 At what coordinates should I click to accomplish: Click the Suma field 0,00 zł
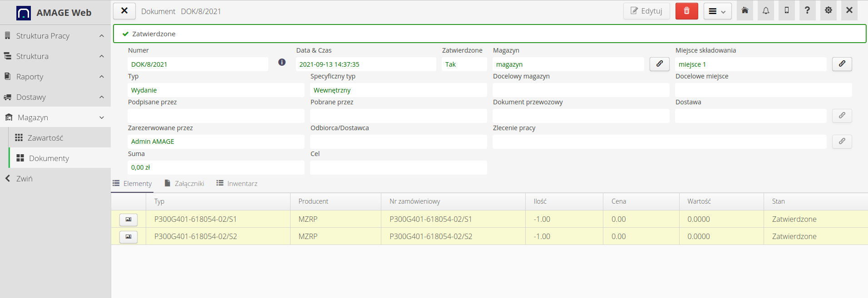(x=216, y=167)
